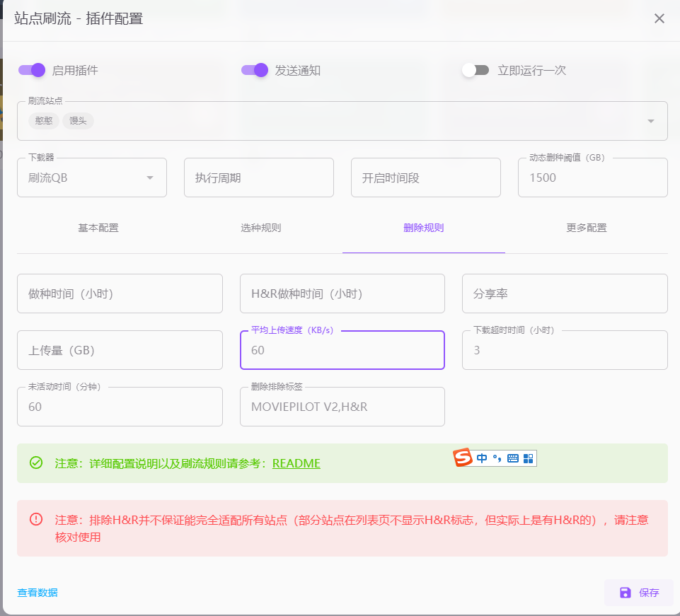The image size is (680, 616).
Task: Click the green checkmark icon in README notice
Action: click(x=36, y=463)
